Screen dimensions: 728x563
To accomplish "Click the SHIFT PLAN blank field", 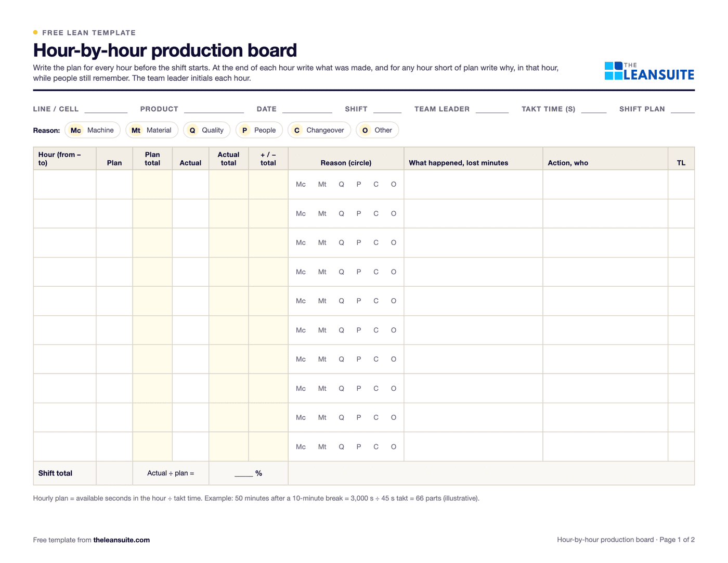I will tap(683, 109).
